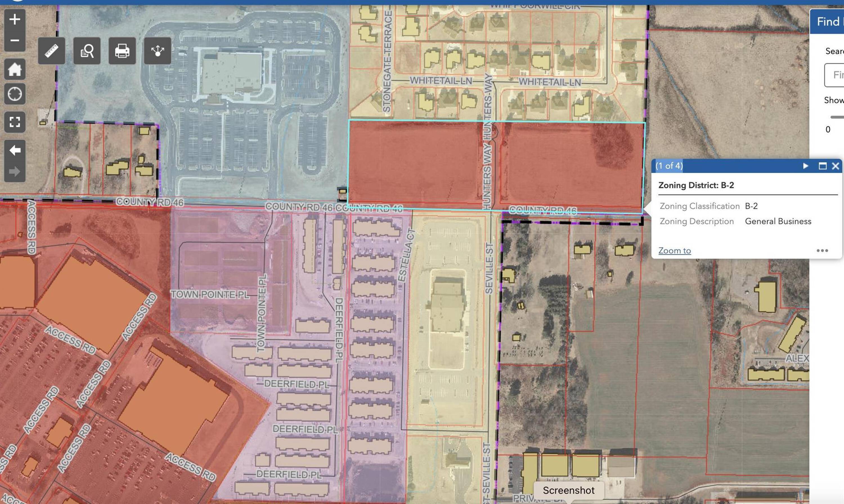
Task: Select the measure ruler tool
Action: point(51,51)
